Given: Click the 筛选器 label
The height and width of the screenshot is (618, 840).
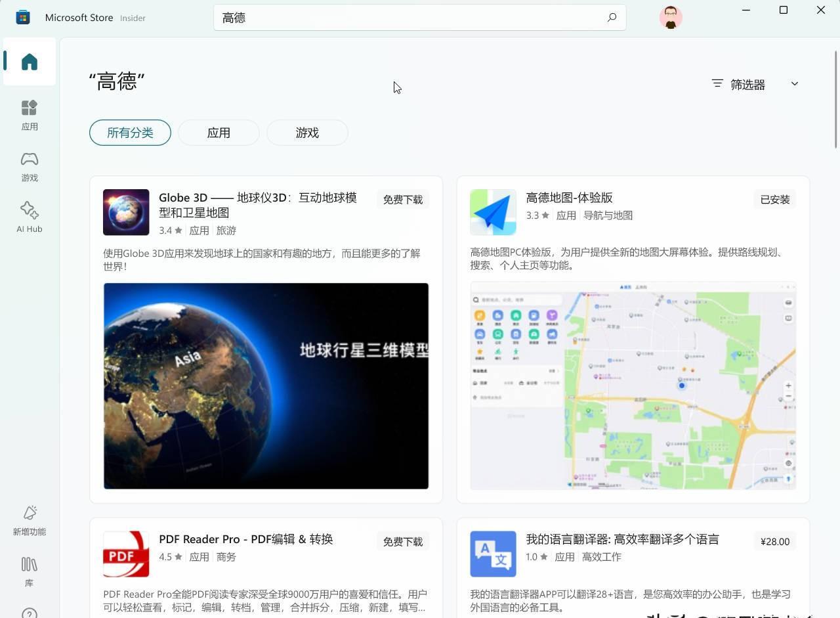Looking at the screenshot, I should point(748,84).
